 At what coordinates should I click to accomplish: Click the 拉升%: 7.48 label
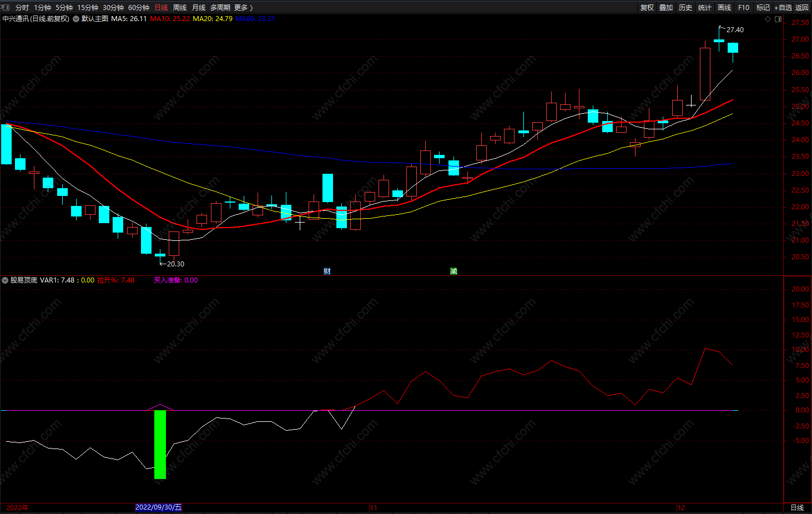(116, 280)
